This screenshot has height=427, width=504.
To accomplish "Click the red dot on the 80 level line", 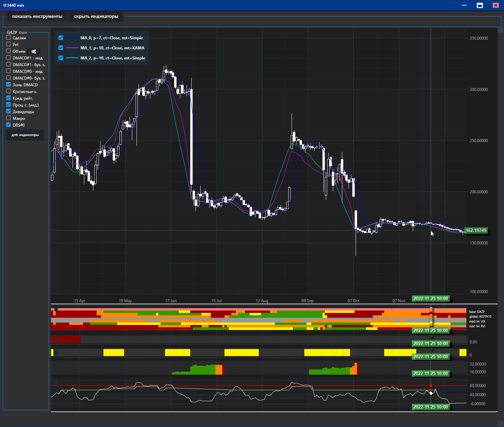I will 431,386.
